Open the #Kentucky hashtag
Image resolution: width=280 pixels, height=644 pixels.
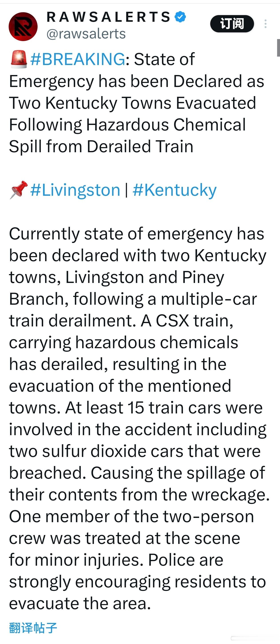175,190
